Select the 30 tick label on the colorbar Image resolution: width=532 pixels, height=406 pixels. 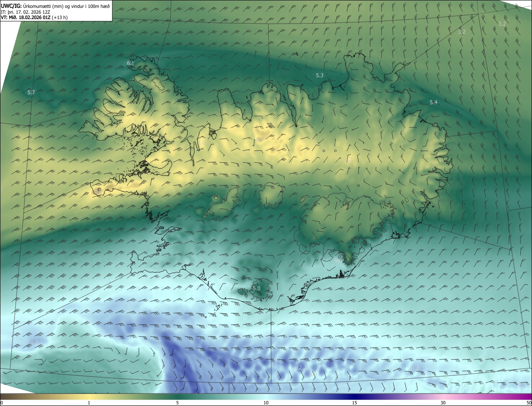click(443, 403)
